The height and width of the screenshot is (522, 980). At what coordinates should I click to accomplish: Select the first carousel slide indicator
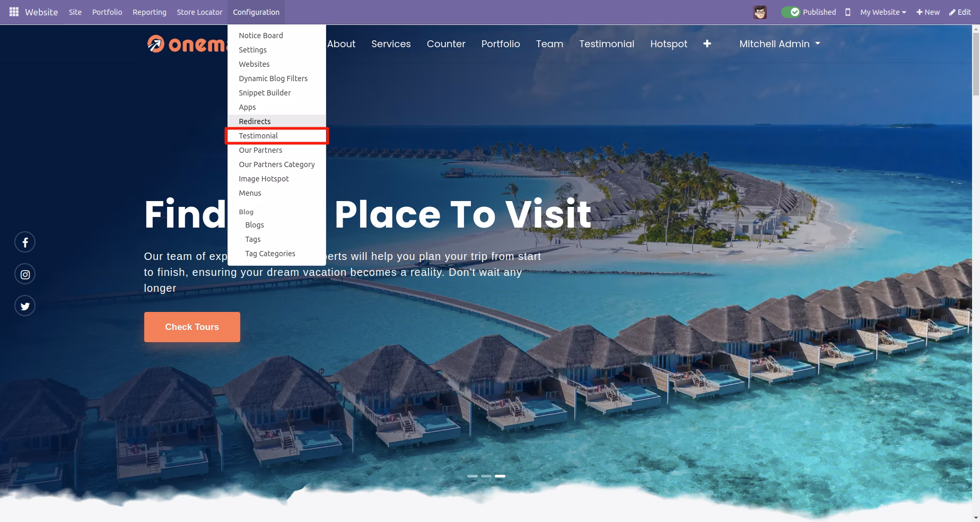[x=472, y=476]
